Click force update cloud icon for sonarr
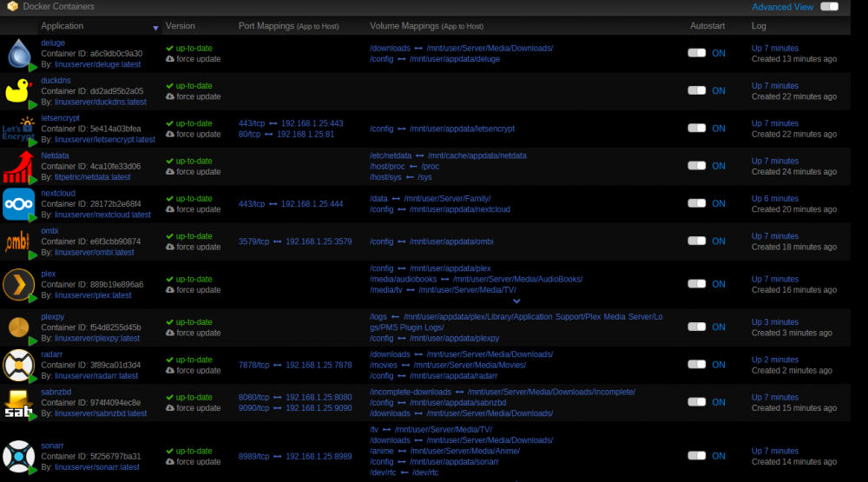Screen dimensions: 868x482 coord(170,462)
